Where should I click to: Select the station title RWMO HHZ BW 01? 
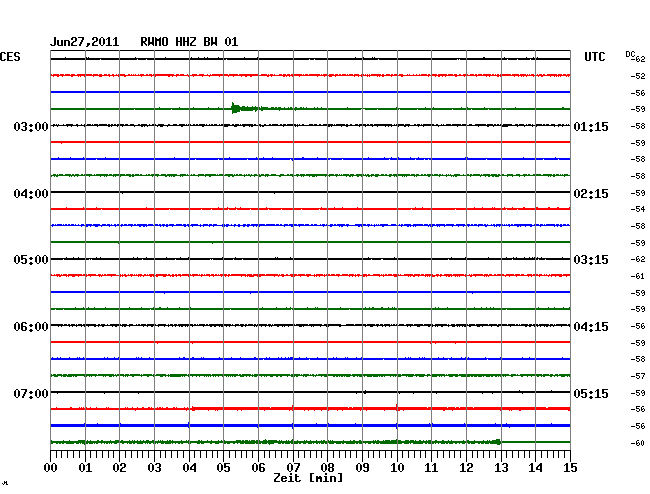tap(189, 42)
